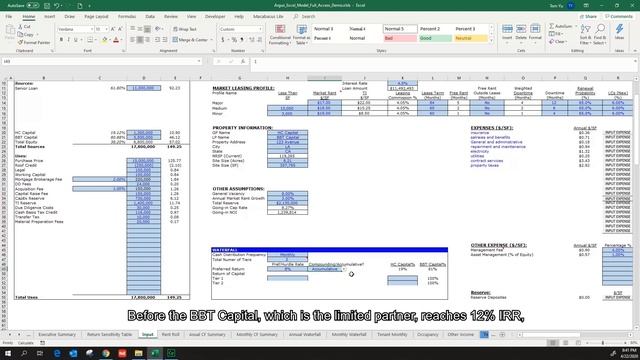The height and width of the screenshot is (360, 640).
Task: Click the Ideas button
Action: pyautogui.click(x=619, y=32)
